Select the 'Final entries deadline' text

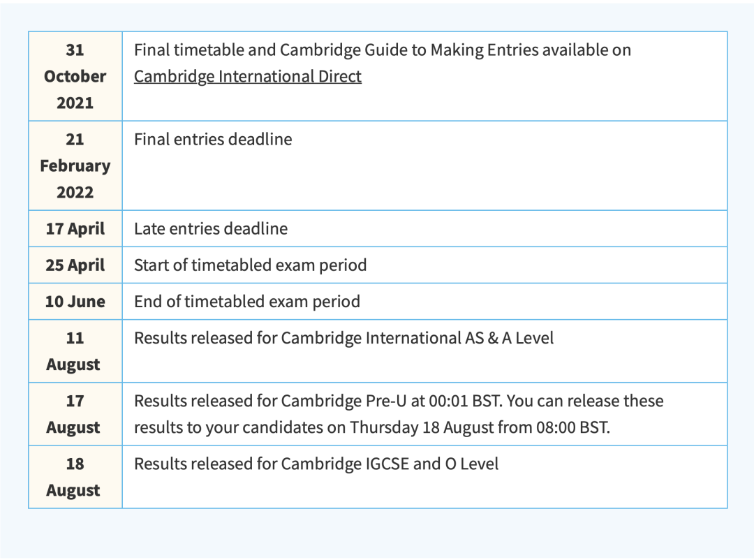[213, 140]
